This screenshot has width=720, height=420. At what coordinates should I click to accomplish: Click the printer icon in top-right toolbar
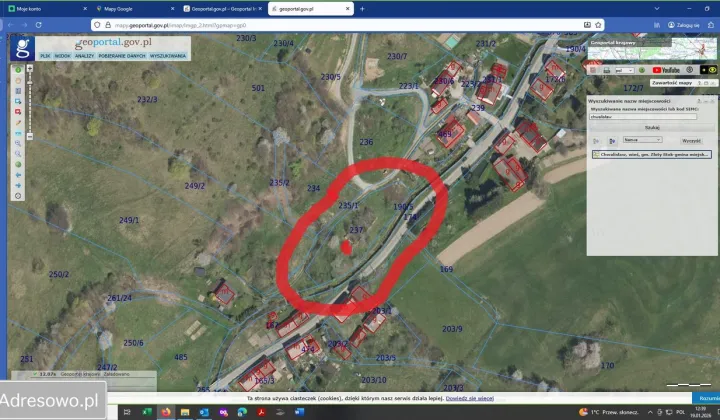click(607, 70)
